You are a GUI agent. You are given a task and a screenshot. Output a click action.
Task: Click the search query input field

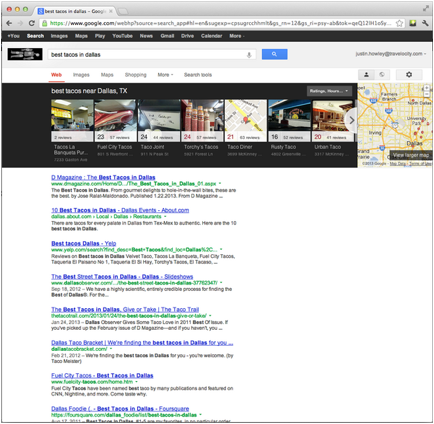[148, 55]
